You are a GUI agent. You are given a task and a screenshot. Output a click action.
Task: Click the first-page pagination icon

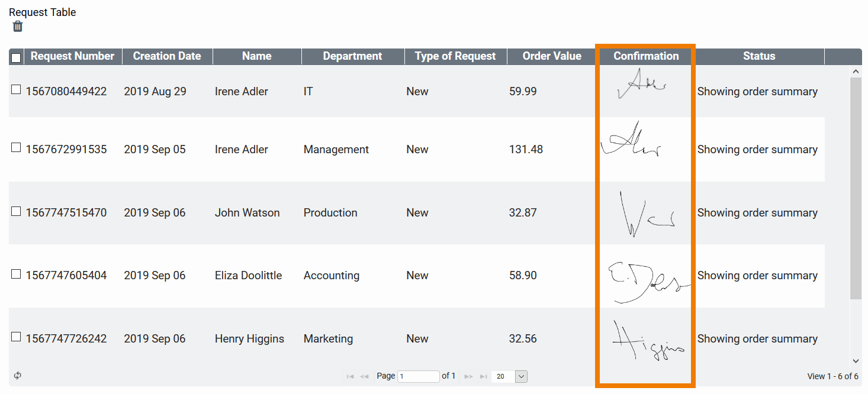[x=350, y=376]
